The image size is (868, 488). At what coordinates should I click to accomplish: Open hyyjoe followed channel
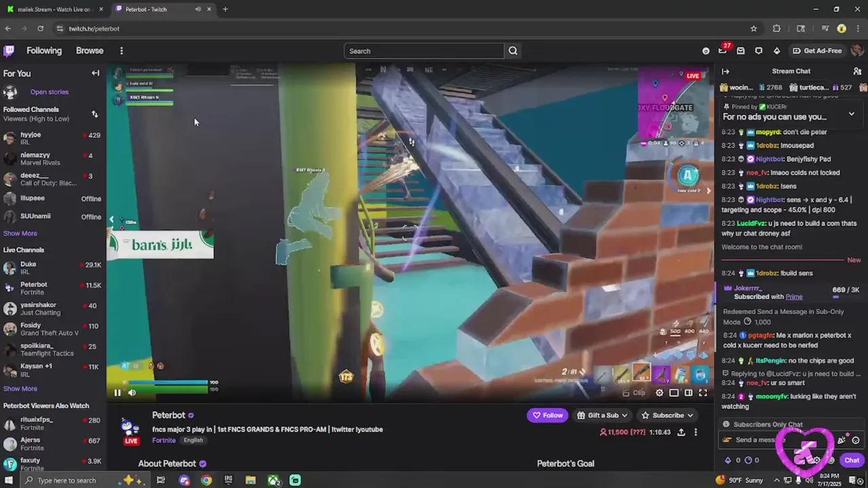point(53,138)
